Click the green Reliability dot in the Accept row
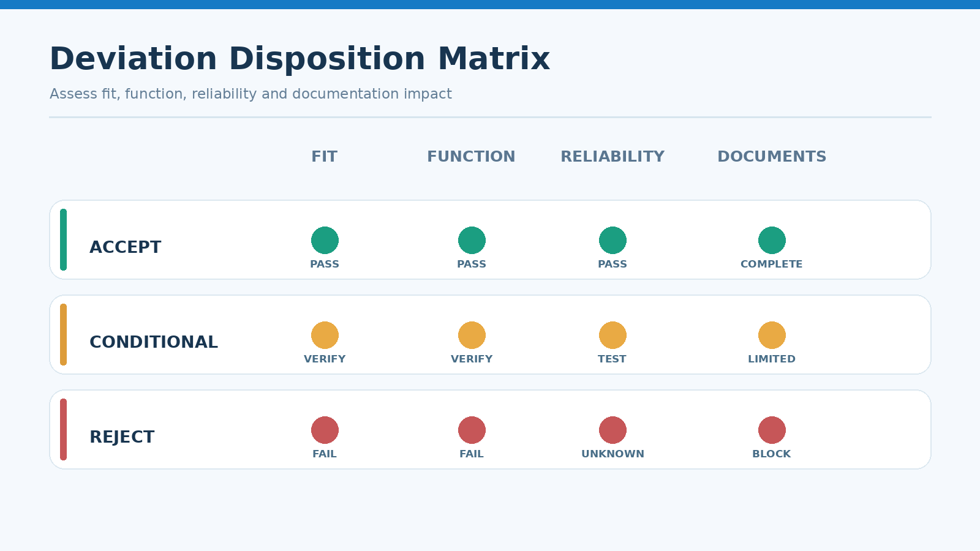 612,240
